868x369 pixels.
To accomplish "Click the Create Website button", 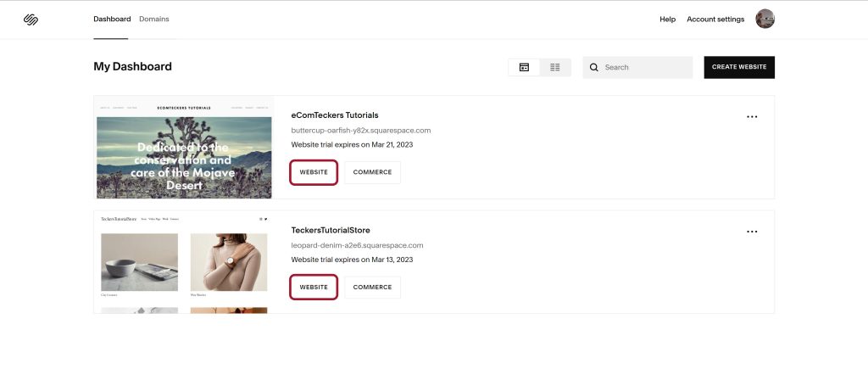I will (x=739, y=67).
